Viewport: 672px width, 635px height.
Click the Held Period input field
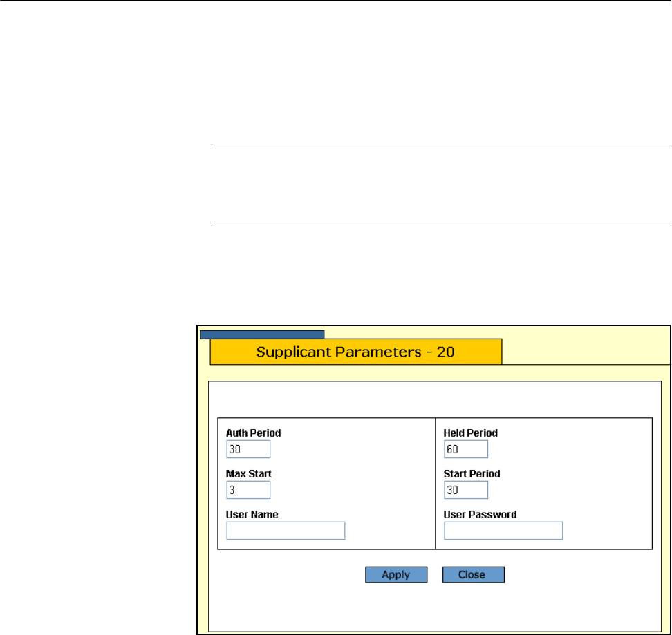[x=466, y=449]
